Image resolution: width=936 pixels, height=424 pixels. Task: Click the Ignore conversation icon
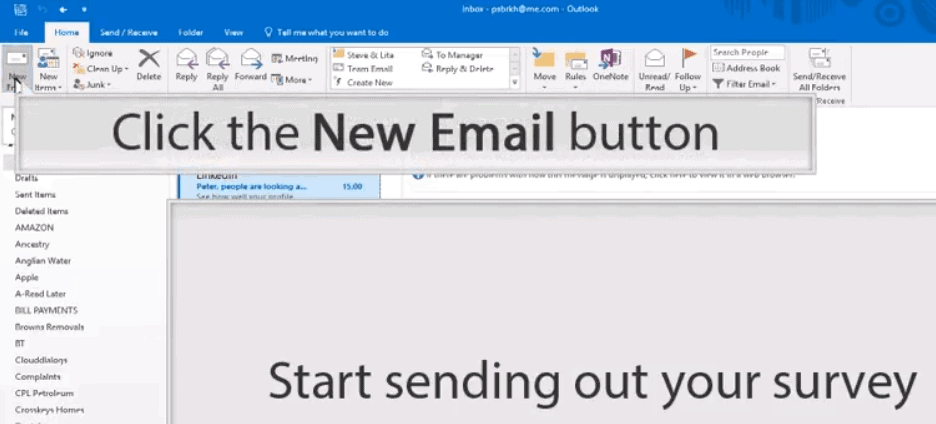click(x=78, y=53)
